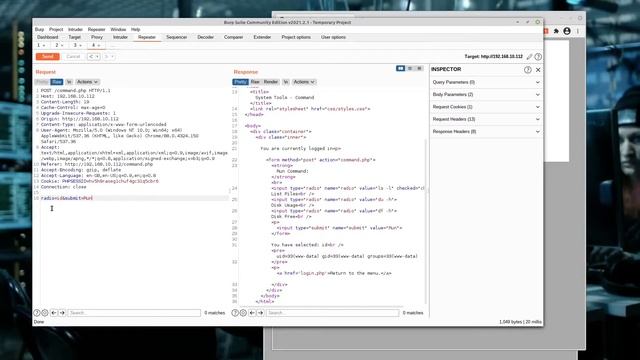Switch to the Decoder tab

205,37
